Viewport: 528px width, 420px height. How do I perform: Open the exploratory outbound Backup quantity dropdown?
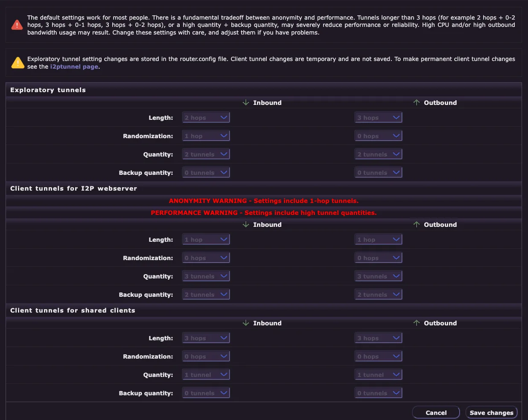[x=378, y=172]
